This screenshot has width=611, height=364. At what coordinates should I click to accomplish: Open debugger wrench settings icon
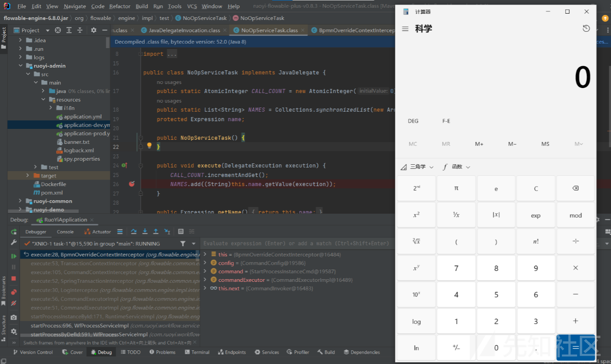(x=14, y=243)
